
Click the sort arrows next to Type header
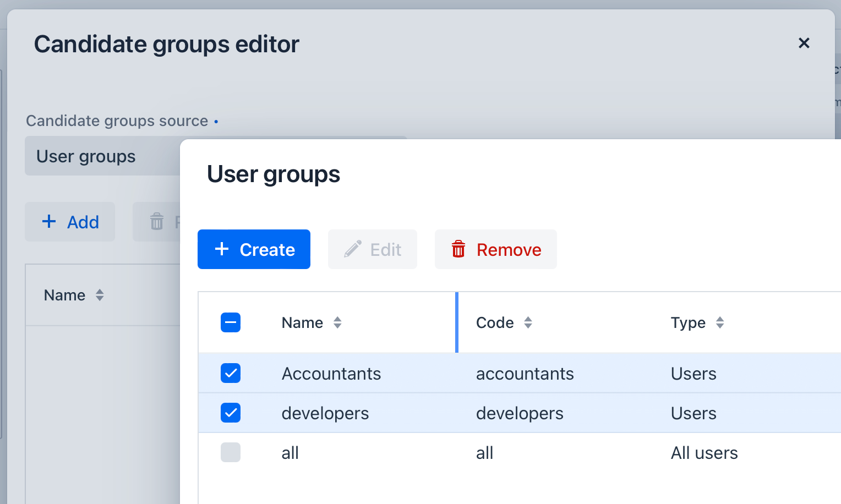[720, 322]
